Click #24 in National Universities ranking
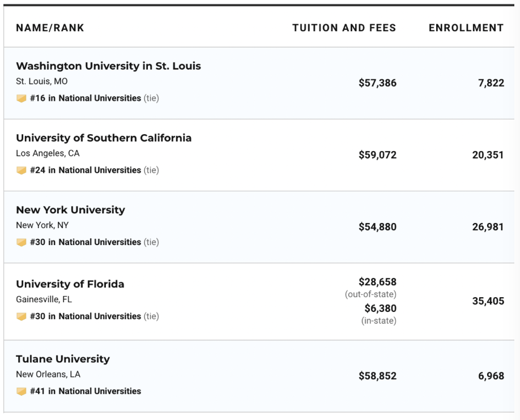520x420 pixels. [86, 170]
